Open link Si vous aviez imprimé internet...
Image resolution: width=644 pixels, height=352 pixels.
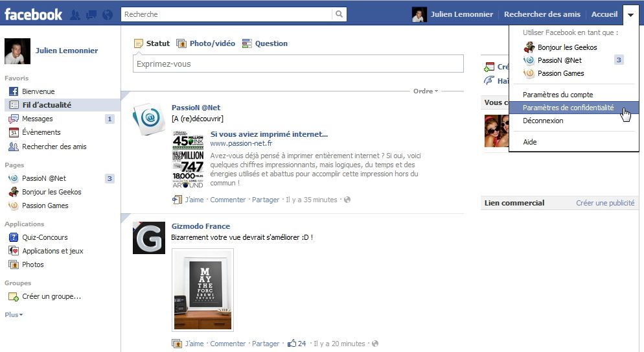[269, 134]
